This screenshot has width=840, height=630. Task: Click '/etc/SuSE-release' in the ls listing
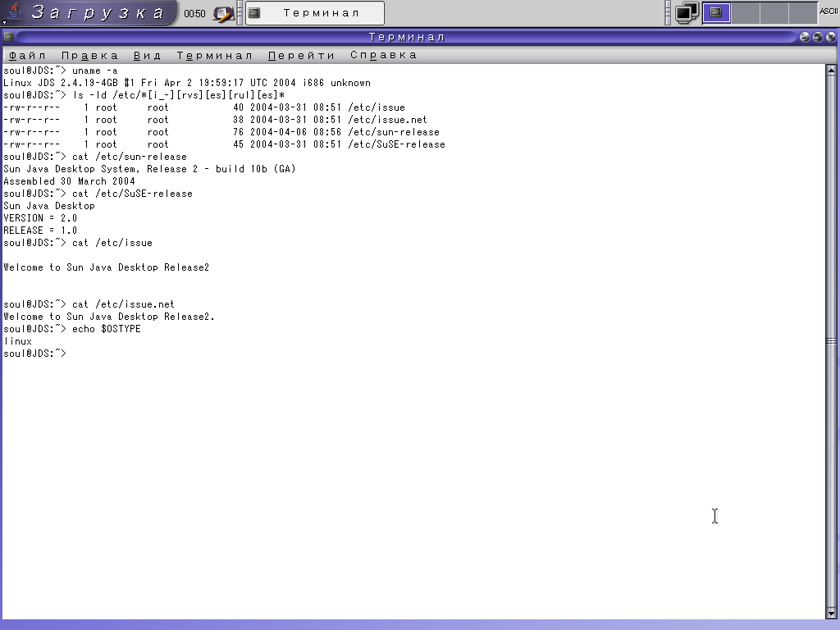tap(396, 144)
